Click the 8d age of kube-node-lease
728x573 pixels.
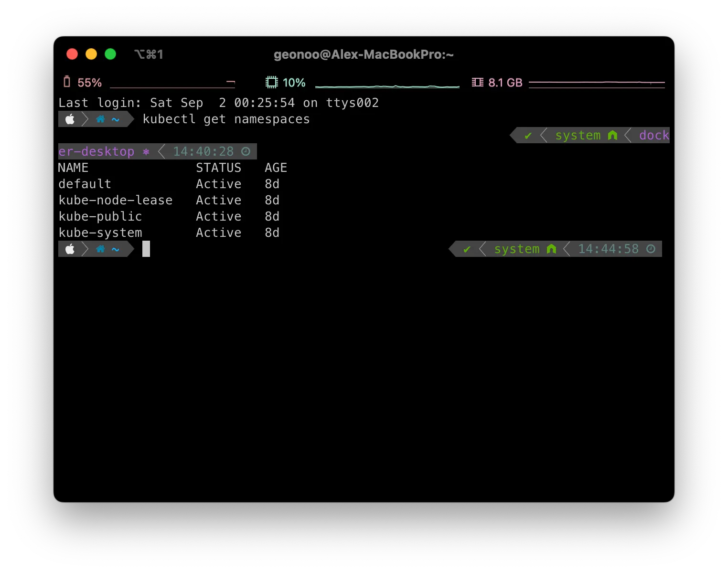click(272, 200)
